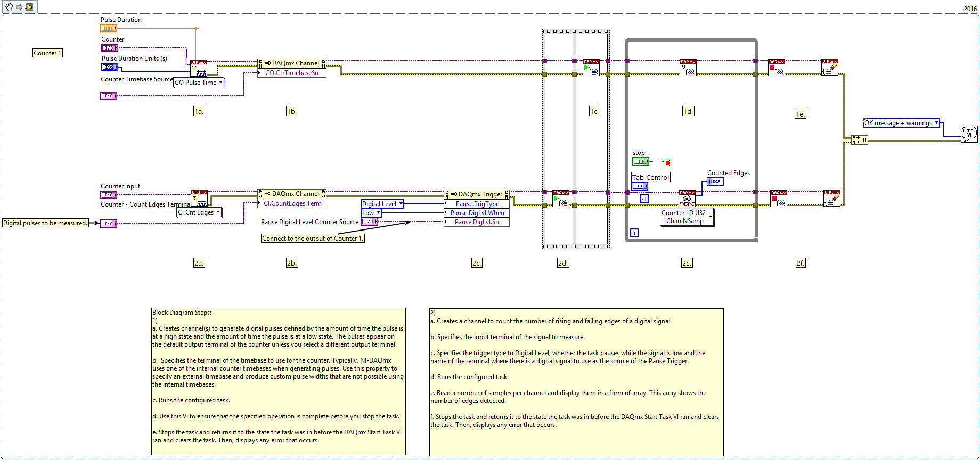This screenshot has height=460, width=980.
Task: Click the Simple Error Handler VI
Action: (969, 134)
